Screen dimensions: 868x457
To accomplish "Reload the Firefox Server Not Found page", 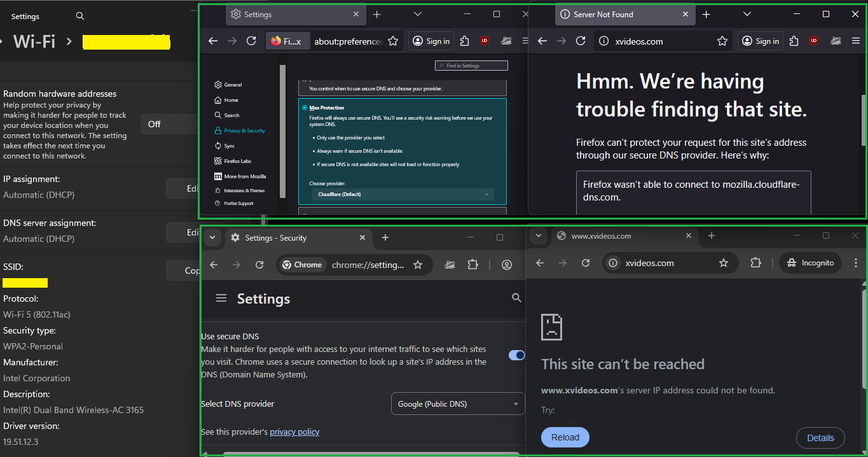I will (x=581, y=41).
